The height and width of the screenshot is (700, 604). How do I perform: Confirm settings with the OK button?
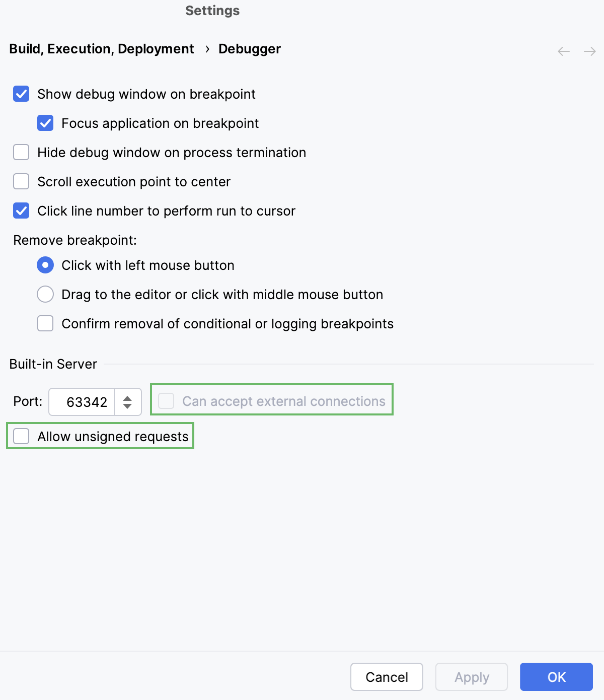(556, 677)
